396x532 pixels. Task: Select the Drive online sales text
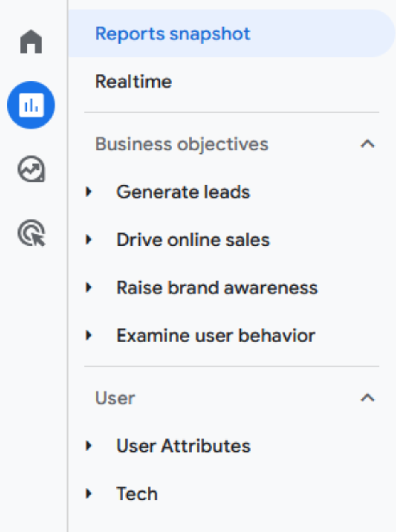193,240
